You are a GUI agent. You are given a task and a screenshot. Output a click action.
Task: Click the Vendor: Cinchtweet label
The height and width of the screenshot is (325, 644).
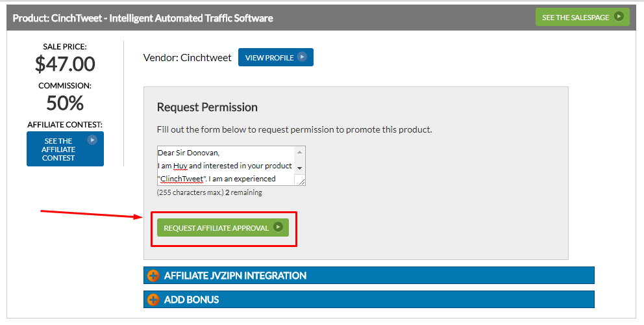(x=187, y=58)
